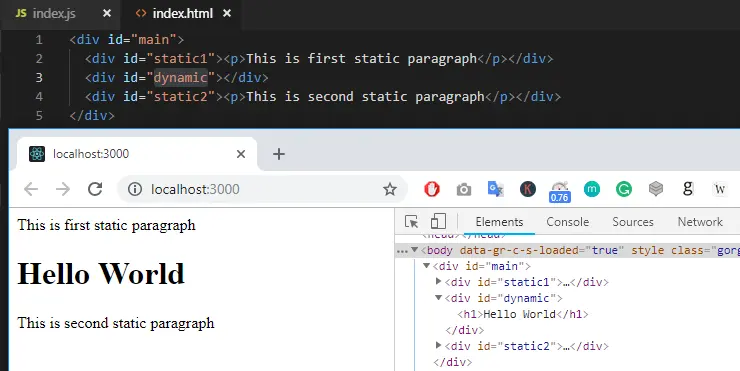This screenshot has width=740, height=371.
Task: Open a new browser tab
Action: 279,154
